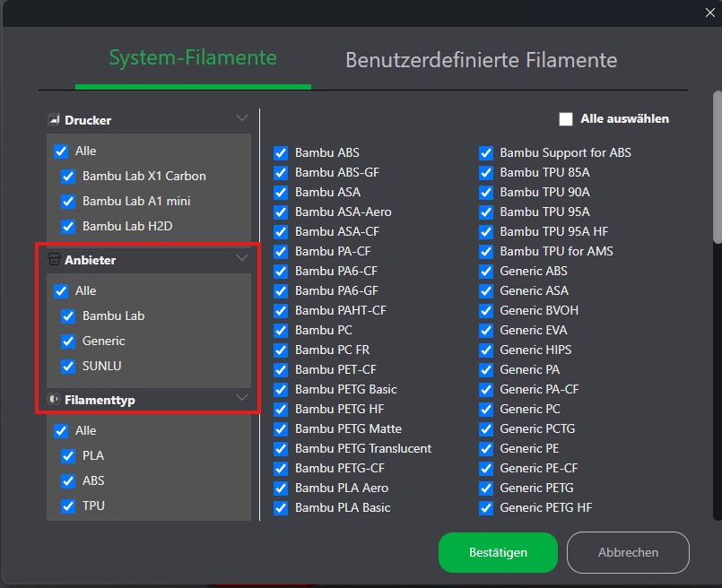Viewport: 722px width, 588px height.
Task: Uncheck the TPU filament type
Action: (x=68, y=506)
